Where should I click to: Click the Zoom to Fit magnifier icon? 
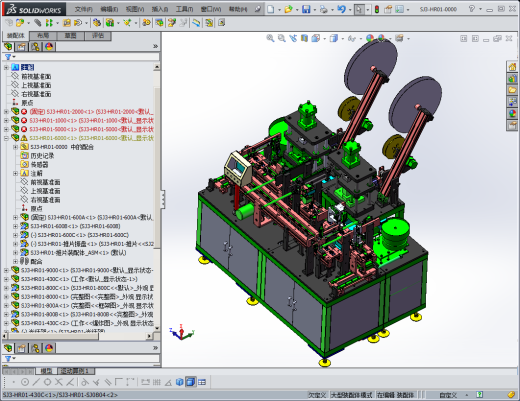pyautogui.click(x=270, y=38)
